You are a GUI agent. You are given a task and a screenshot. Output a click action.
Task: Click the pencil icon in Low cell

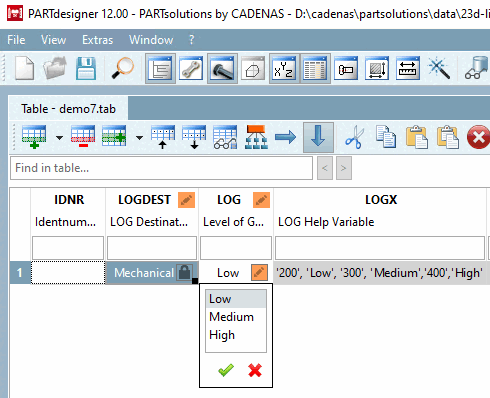click(259, 272)
